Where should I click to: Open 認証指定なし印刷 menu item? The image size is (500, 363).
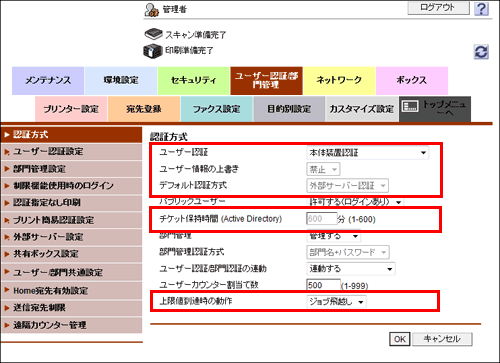(x=71, y=203)
